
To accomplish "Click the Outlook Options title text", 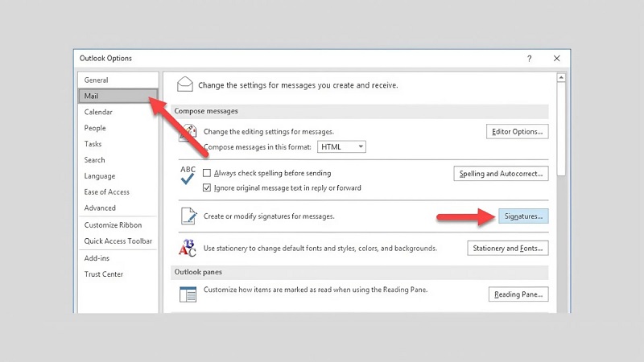I will [x=105, y=58].
